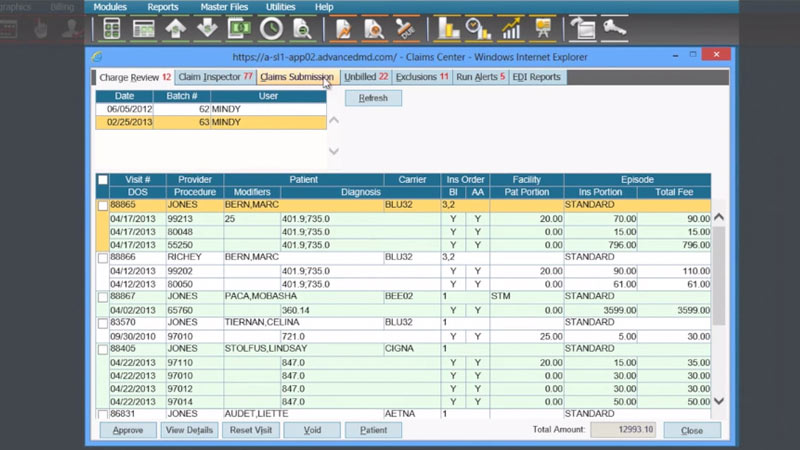
Task: Open the green checklist grid toolbar icon
Action: point(112,29)
